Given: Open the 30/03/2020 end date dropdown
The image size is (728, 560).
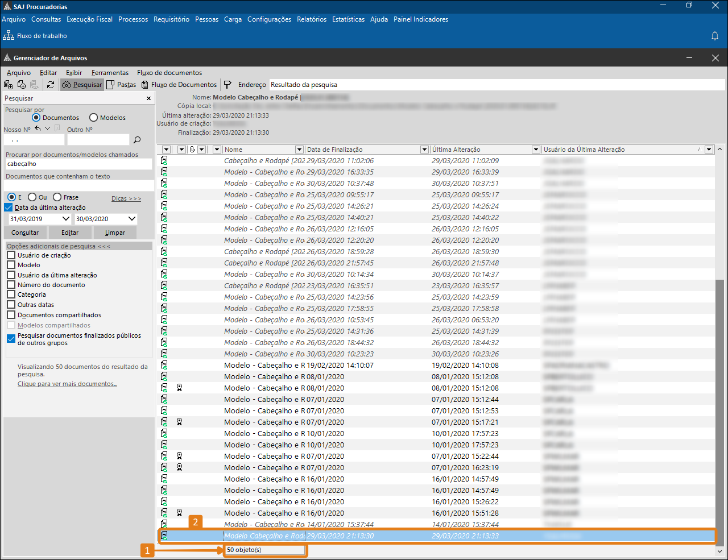Looking at the screenshot, I should tap(132, 219).
